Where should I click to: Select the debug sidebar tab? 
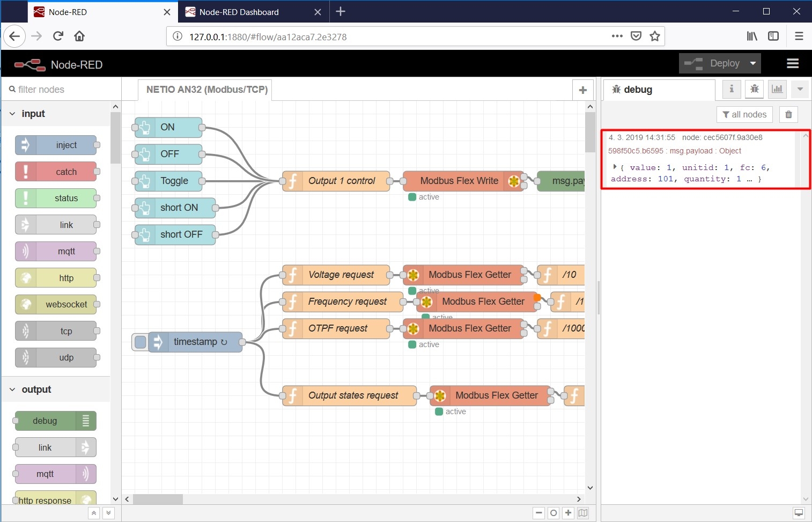(660, 90)
